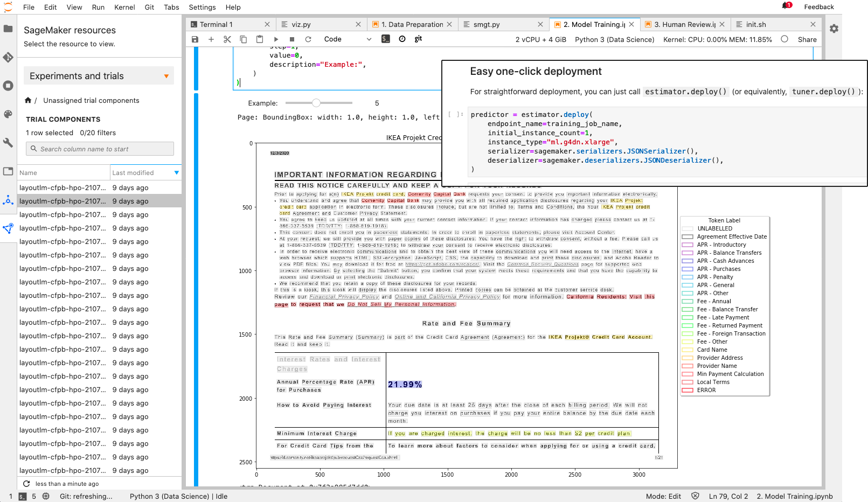Open the Git menu
The height and width of the screenshot is (502, 868).
pos(149,7)
